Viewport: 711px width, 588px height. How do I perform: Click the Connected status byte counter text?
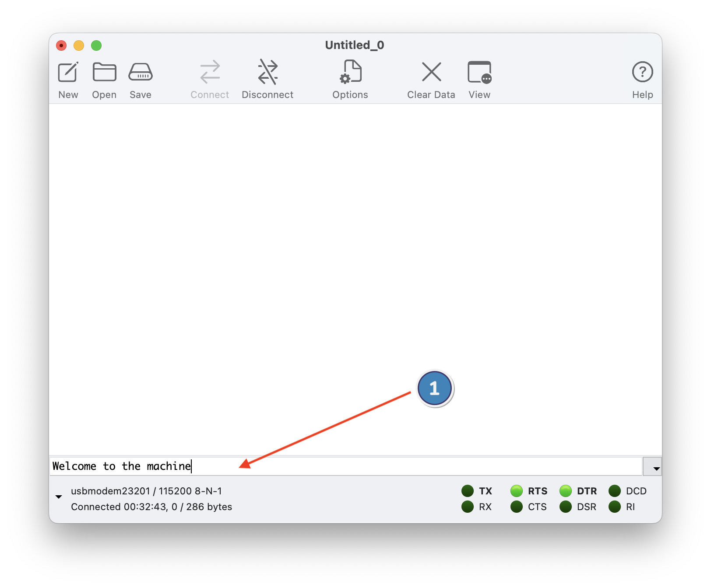pyautogui.click(x=151, y=507)
